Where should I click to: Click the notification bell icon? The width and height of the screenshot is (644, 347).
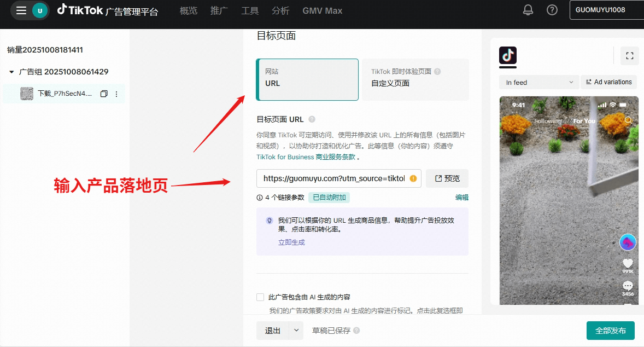(x=528, y=10)
